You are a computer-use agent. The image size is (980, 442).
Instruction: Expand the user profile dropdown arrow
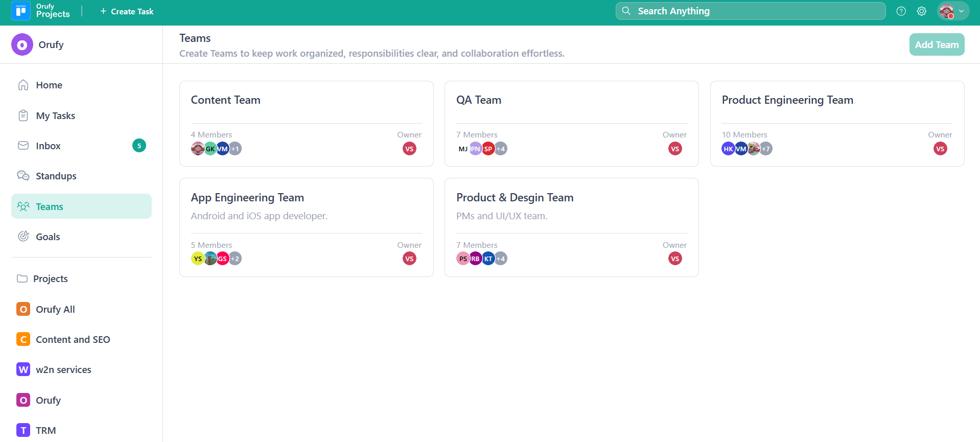tap(961, 11)
